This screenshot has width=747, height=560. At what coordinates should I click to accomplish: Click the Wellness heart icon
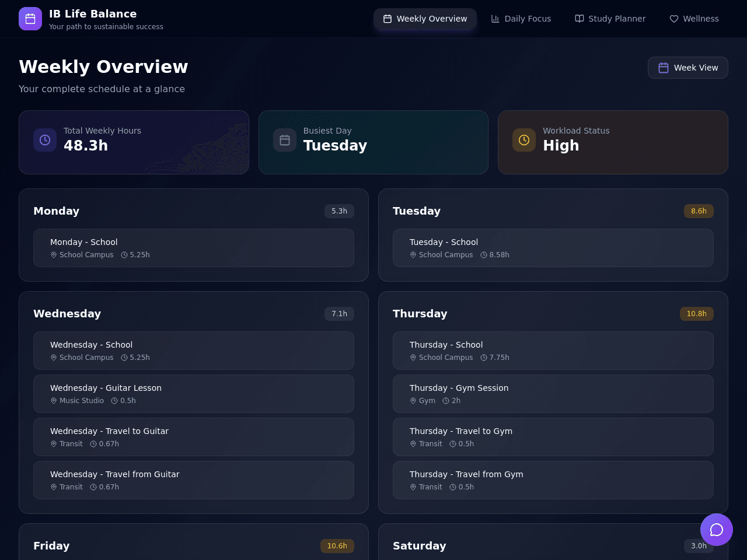[x=674, y=19]
